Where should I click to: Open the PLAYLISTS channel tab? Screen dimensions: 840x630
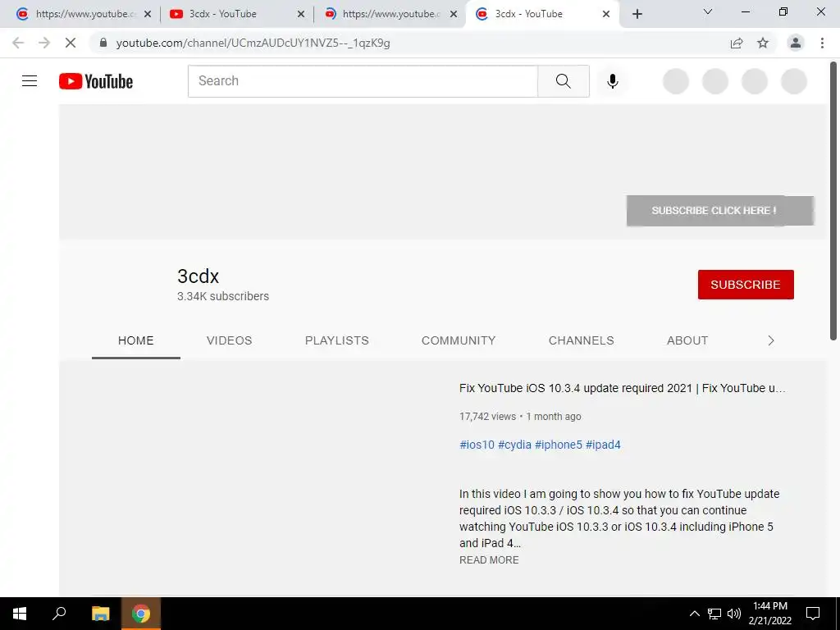[337, 340]
